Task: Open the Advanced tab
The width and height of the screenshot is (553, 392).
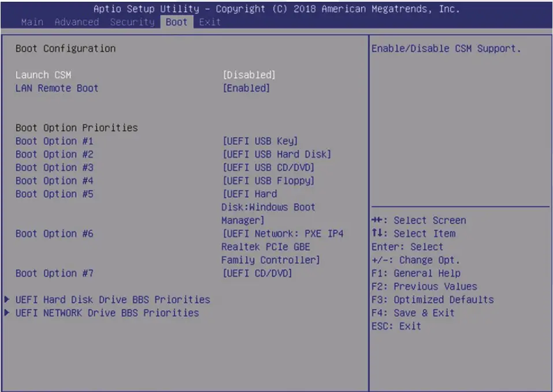Action: pos(77,22)
